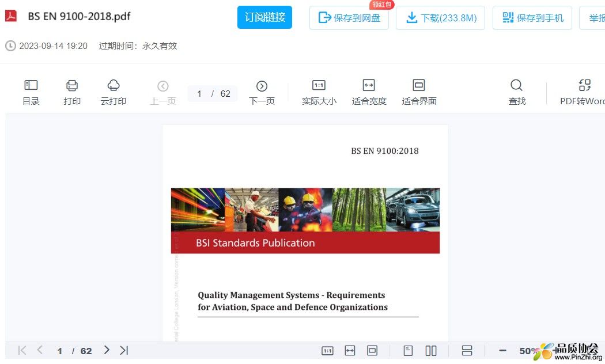This screenshot has width=605, height=364.
Task: Click 保存到手机 save to phone
Action: pyautogui.click(x=532, y=18)
